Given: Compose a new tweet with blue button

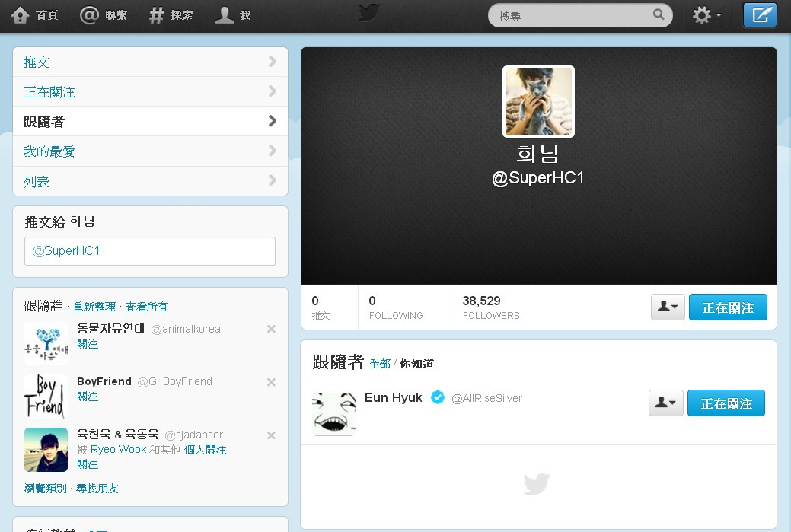Looking at the screenshot, I should click(760, 15).
